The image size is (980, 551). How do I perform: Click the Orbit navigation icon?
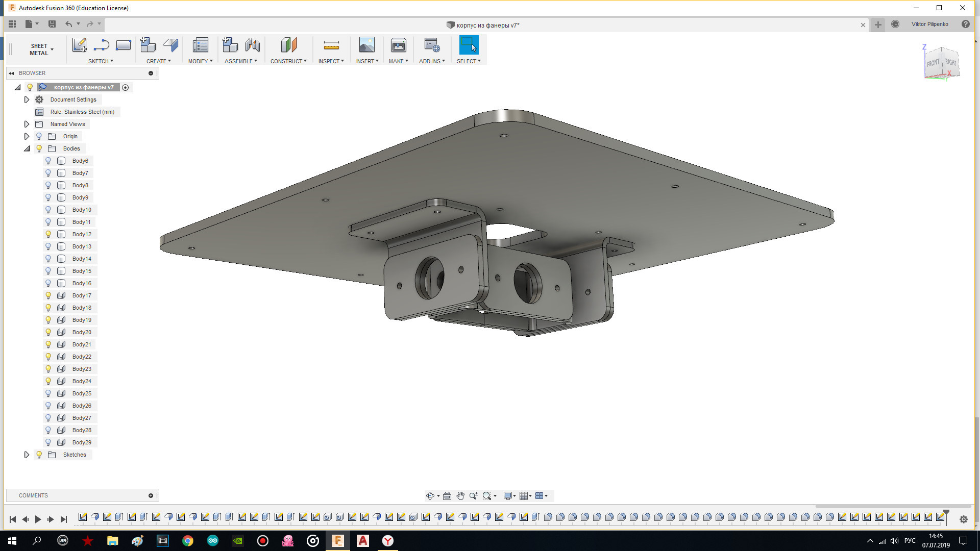[x=430, y=496]
